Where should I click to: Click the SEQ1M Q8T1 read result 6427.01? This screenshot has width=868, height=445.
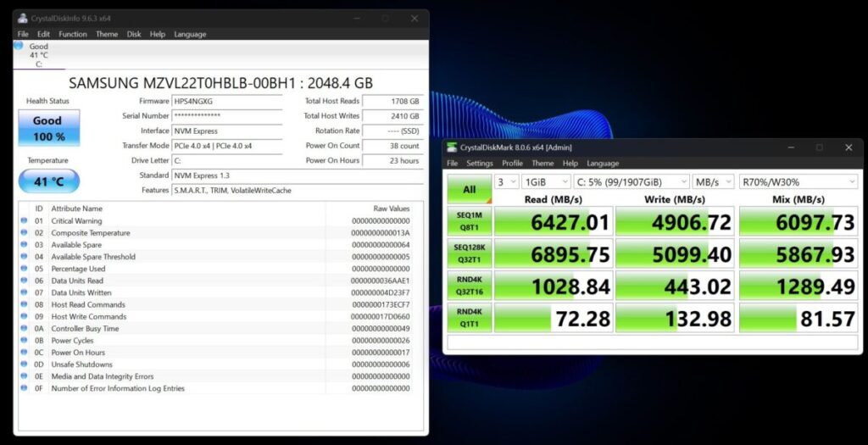[554, 222]
